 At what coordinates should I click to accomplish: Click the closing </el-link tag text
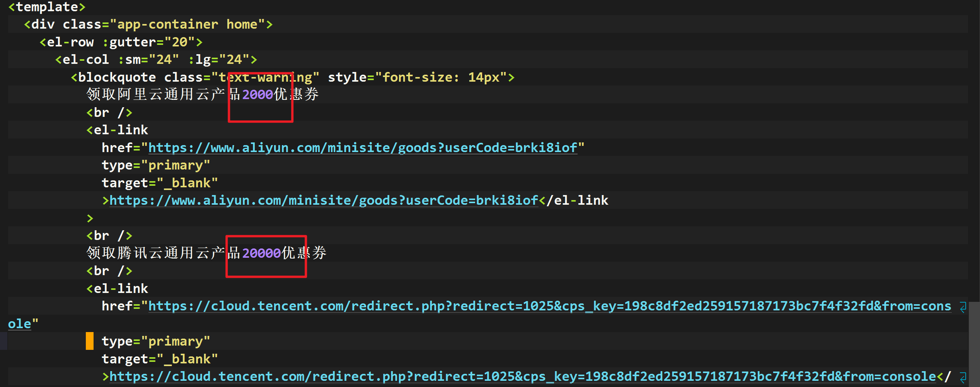[x=574, y=200]
